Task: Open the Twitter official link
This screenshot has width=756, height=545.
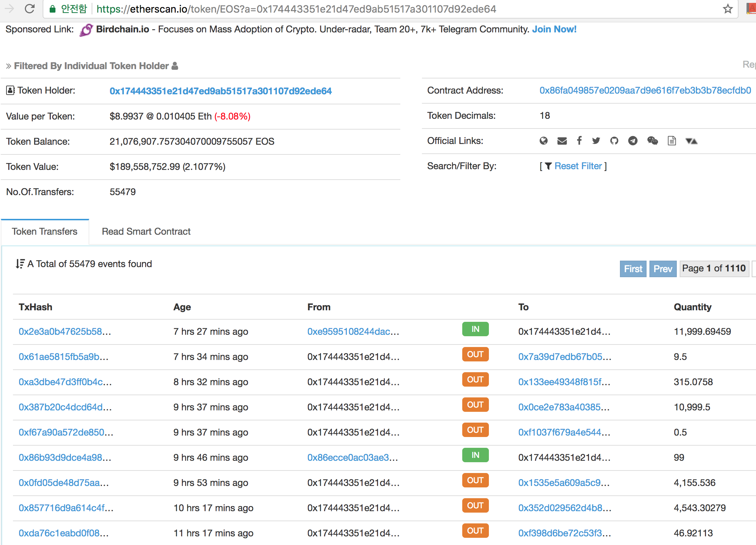Action: pos(596,141)
